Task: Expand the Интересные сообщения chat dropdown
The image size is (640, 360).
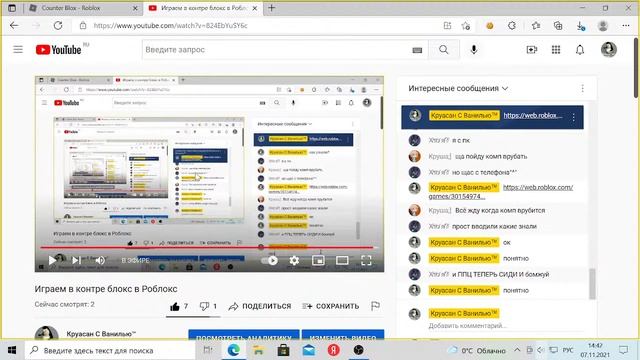Action: (x=458, y=88)
